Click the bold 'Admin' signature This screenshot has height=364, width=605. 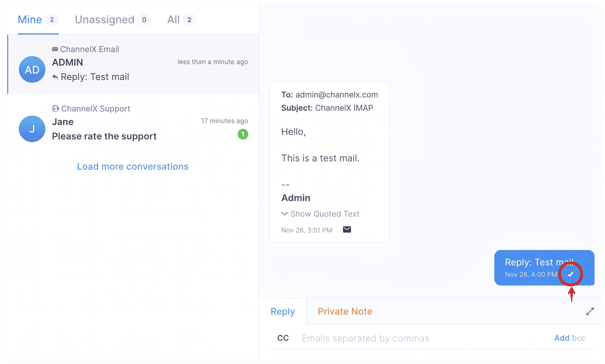(x=296, y=198)
